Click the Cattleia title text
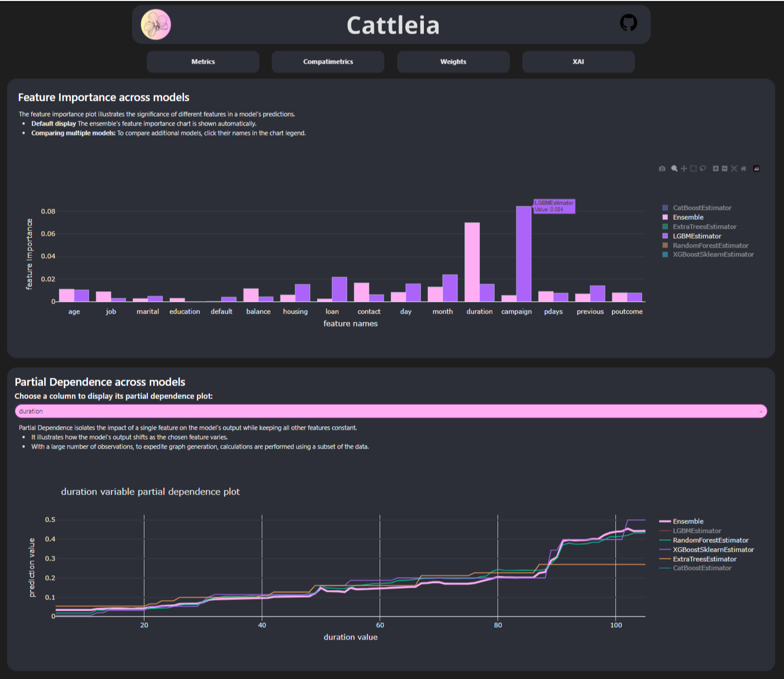784x679 pixels. click(393, 25)
